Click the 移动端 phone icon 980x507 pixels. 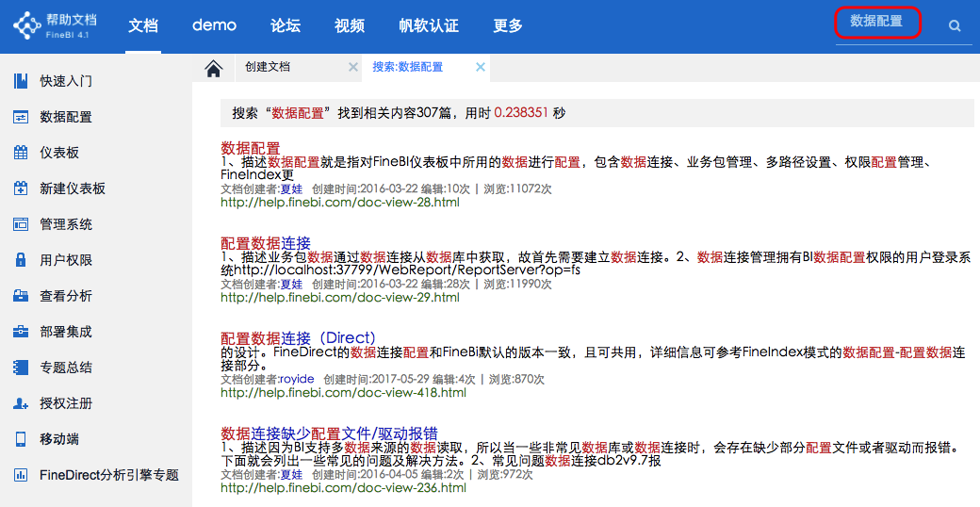21,439
